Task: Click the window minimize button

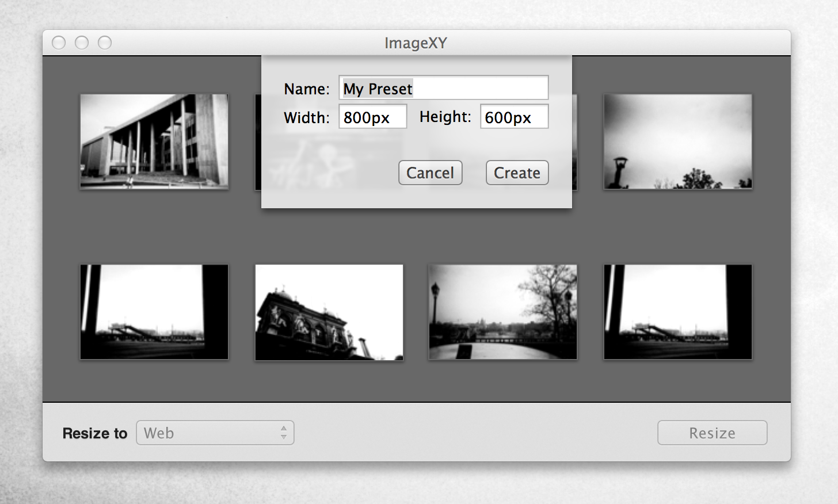Action: pos(82,43)
